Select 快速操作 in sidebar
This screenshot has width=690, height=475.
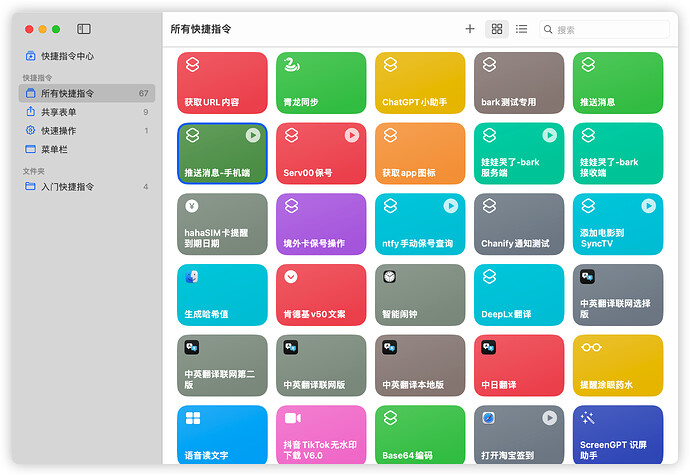pos(87,130)
